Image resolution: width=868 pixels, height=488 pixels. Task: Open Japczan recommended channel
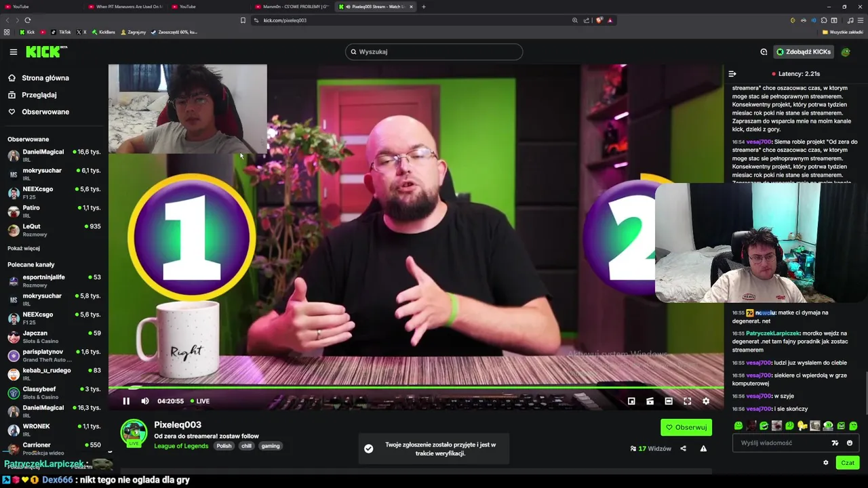click(x=54, y=337)
